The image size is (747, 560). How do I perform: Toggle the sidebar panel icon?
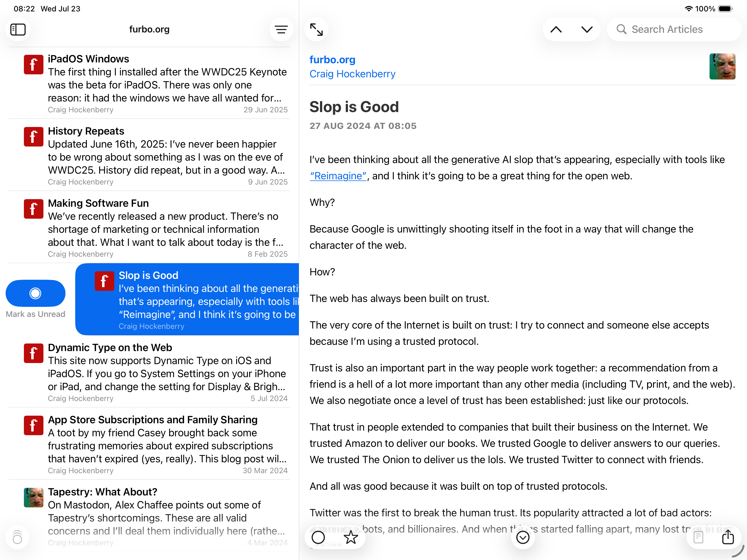pos(18,29)
